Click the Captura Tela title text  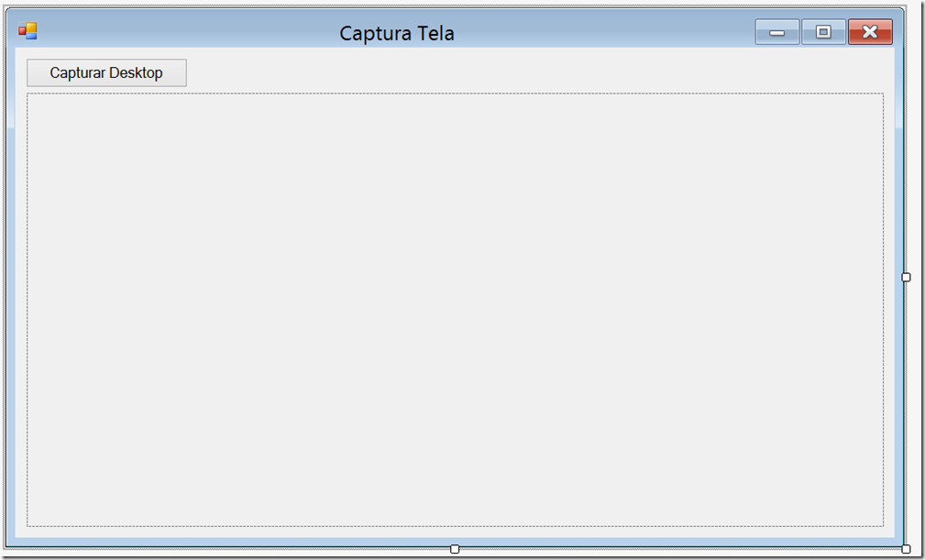[397, 33]
